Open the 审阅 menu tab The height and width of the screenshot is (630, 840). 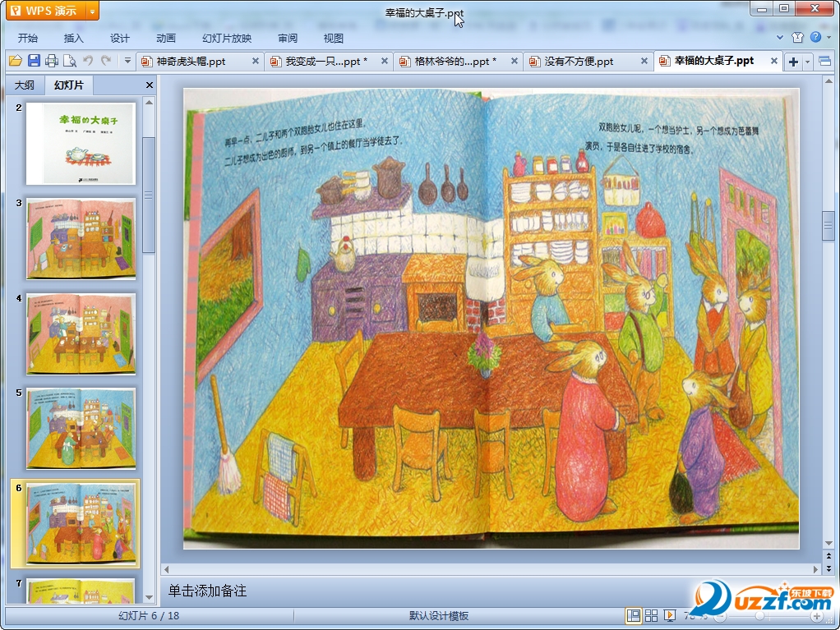pos(288,38)
